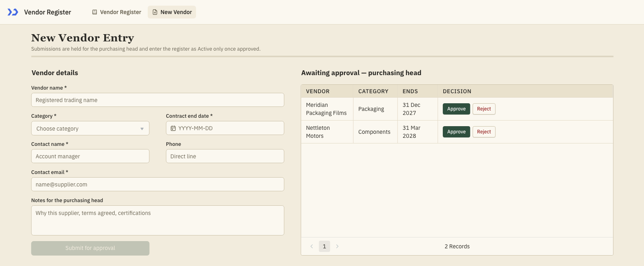Click the 2 Records count text
The width and height of the screenshot is (644, 266).
[x=457, y=246]
